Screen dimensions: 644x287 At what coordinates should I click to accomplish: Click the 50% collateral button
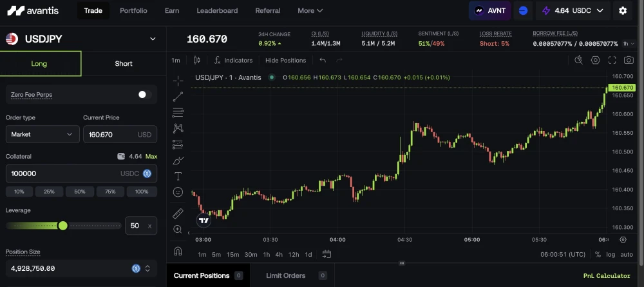(80, 192)
